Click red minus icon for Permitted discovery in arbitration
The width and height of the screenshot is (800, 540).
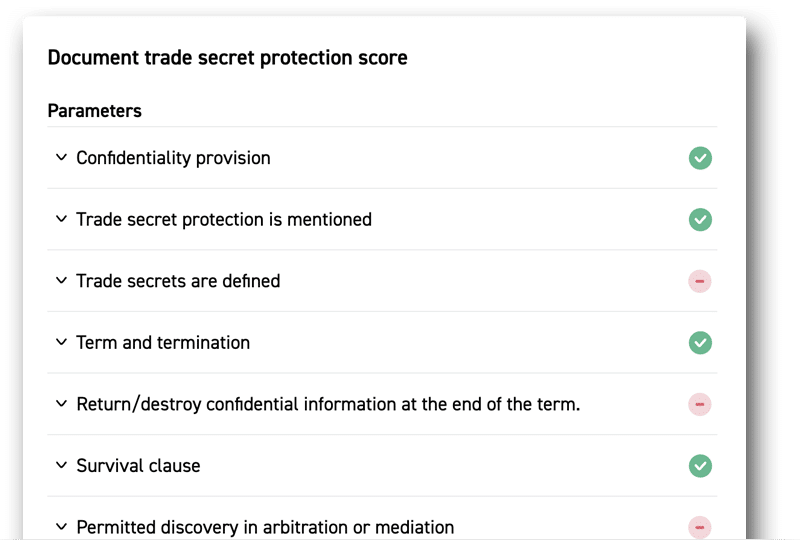point(700,527)
